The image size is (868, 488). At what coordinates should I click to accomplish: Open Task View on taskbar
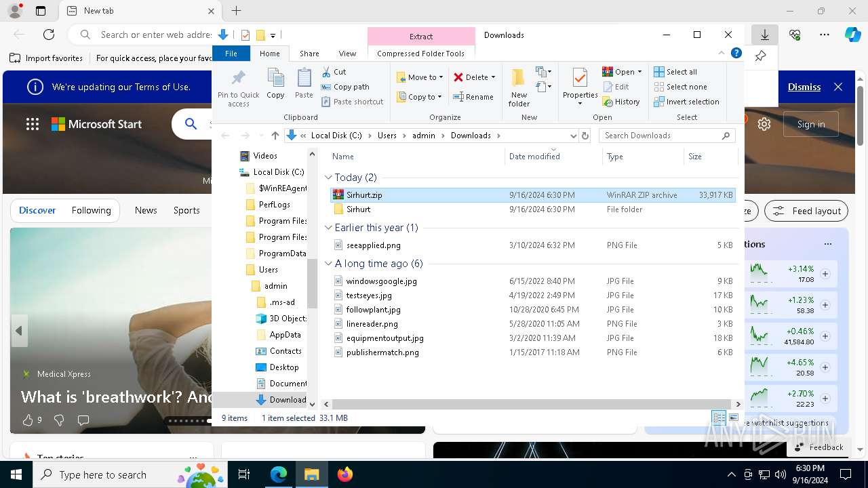pyautogui.click(x=245, y=474)
